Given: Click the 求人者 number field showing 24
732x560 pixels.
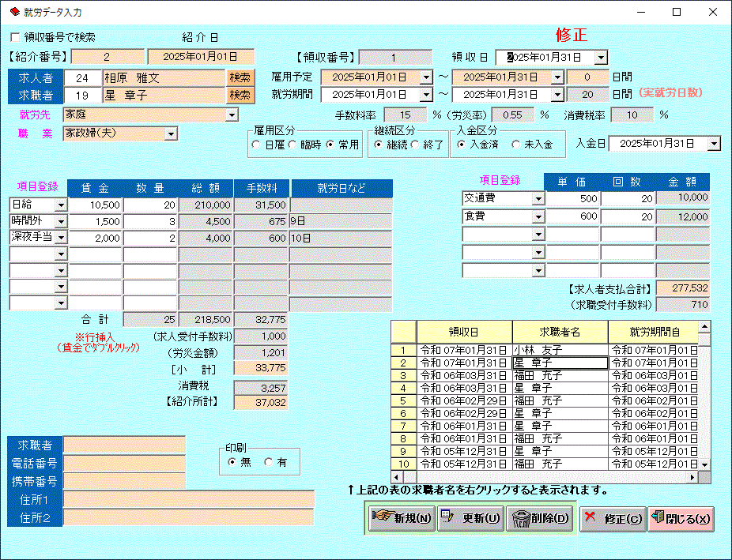Looking at the screenshot, I should (x=83, y=78).
